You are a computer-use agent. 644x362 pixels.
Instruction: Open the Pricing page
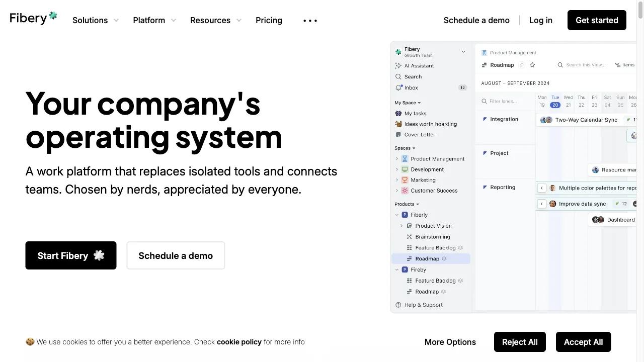pyautogui.click(x=269, y=20)
